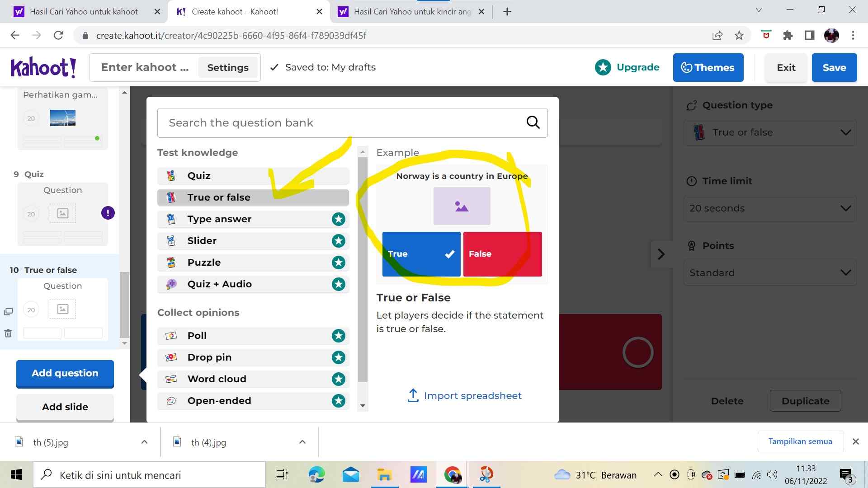Click the wind turbine thumbnail in slide 8

coord(63,118)
